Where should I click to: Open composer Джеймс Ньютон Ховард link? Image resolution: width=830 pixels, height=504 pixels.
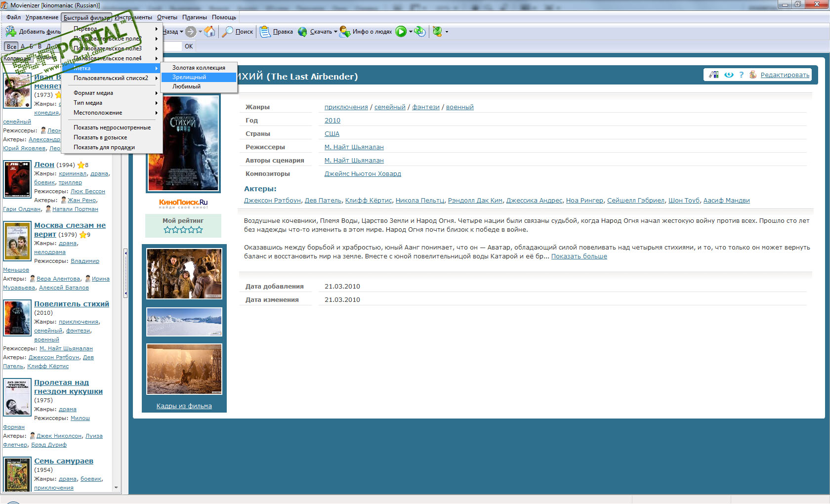click(x=363, y=174)
